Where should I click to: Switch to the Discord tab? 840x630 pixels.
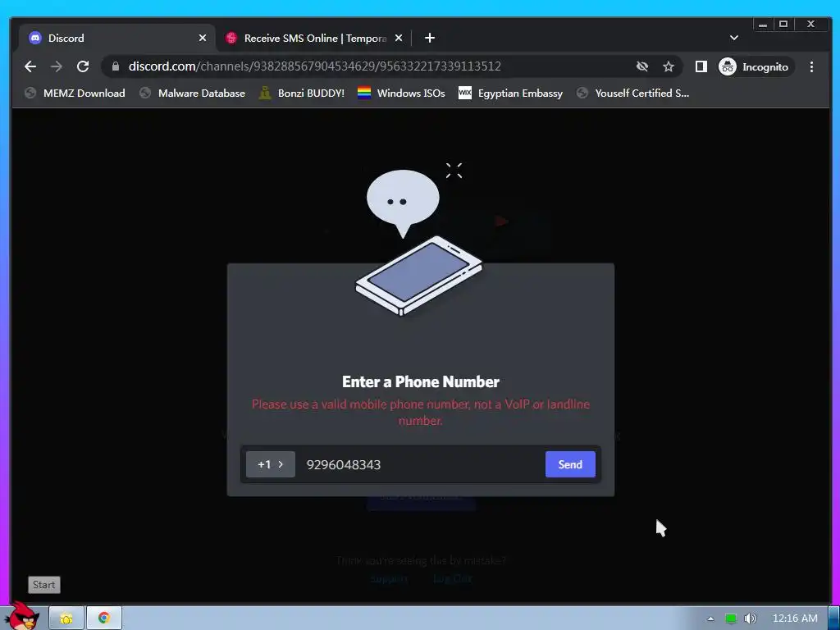click(116, 38)
